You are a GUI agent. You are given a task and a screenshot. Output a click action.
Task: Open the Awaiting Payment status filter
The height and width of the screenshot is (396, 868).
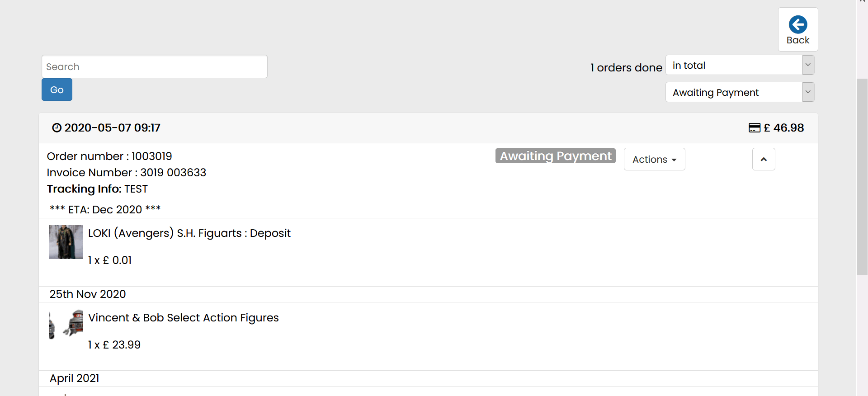(x=740, y=92)
